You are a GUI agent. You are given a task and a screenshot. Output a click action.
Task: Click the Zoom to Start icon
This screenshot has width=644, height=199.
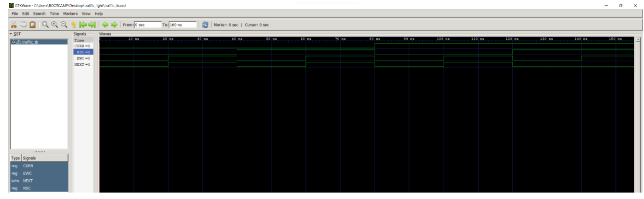pyautogui.click(x=83, y=25)
